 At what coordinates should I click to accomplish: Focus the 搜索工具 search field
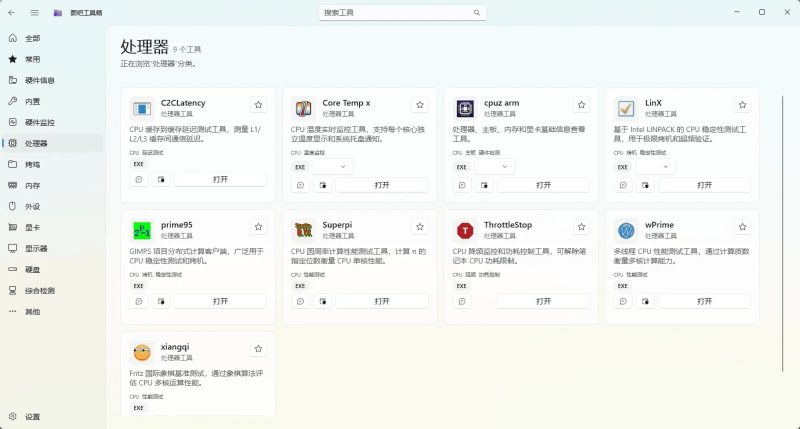[x=403, y=13]
